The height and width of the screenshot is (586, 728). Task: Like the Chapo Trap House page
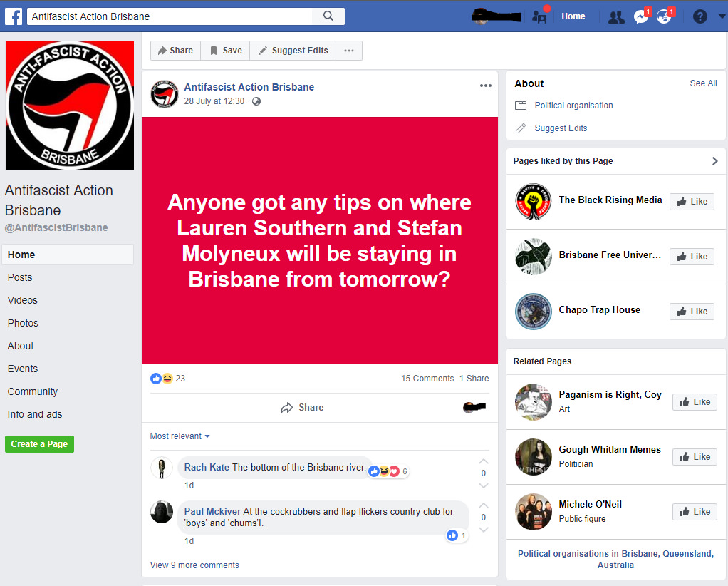click(x=692, y=312)
